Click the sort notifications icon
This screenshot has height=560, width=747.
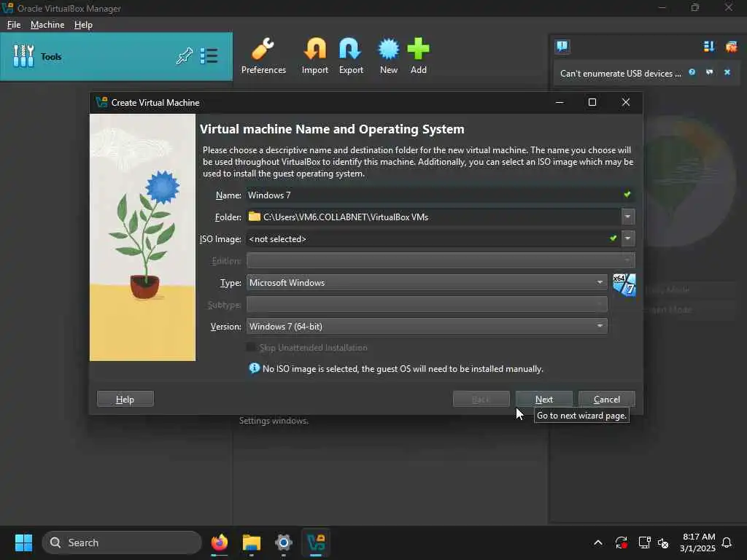(x=709, y=46)
